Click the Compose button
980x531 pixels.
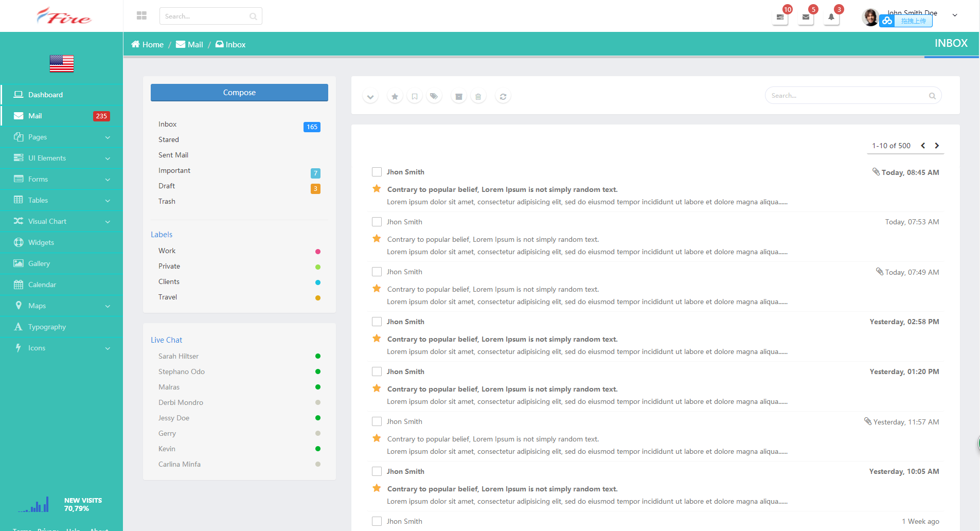click(x=239, y=93)
